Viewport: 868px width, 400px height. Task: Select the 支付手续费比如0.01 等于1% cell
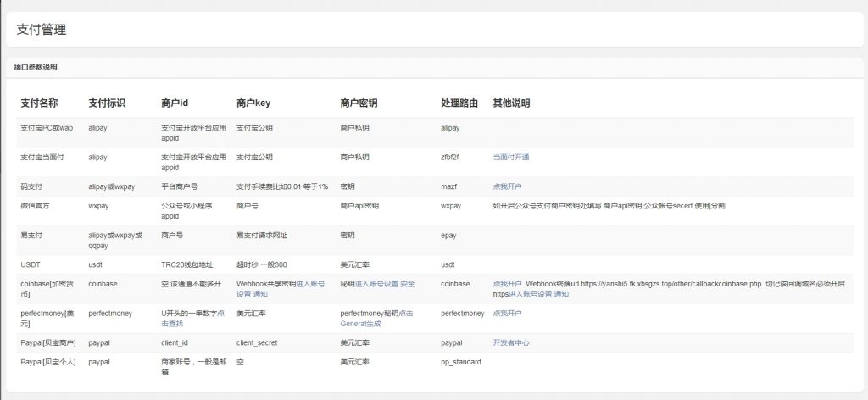[282, 186]
